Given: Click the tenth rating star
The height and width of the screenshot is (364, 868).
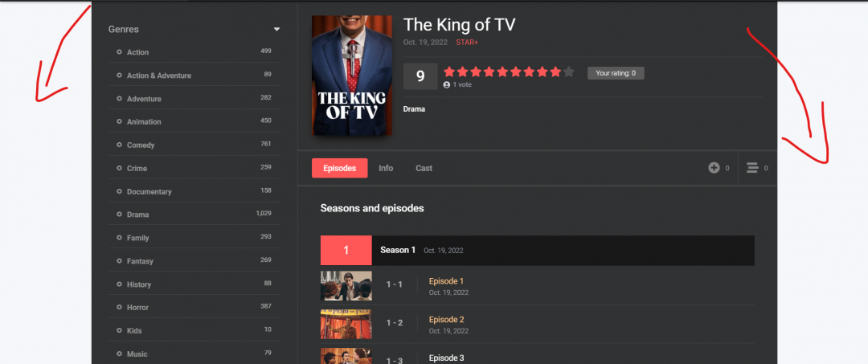Looking at the screenshot, I should [569, 72].
